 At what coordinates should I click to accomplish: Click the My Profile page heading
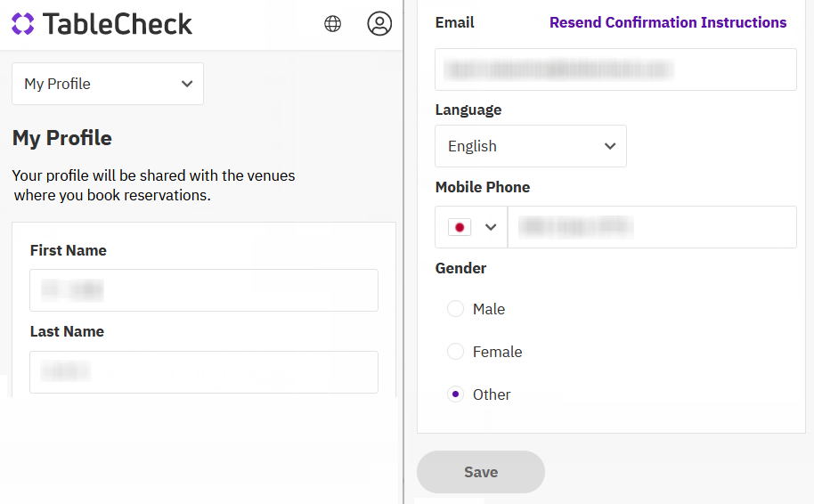tap(62, 138)
